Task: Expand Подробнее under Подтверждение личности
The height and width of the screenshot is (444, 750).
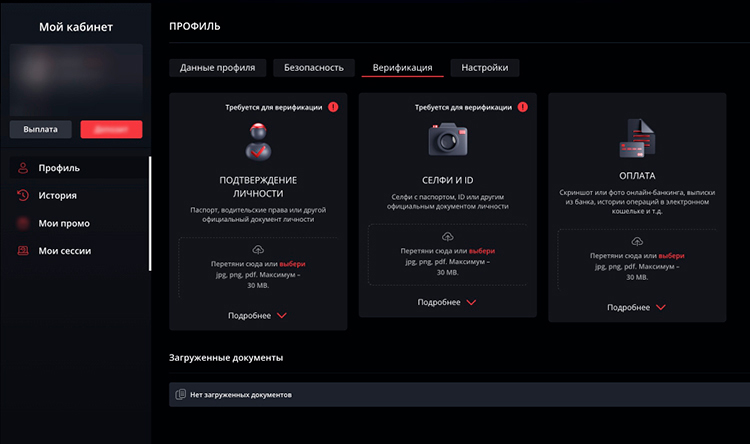Action: point(258,315)
